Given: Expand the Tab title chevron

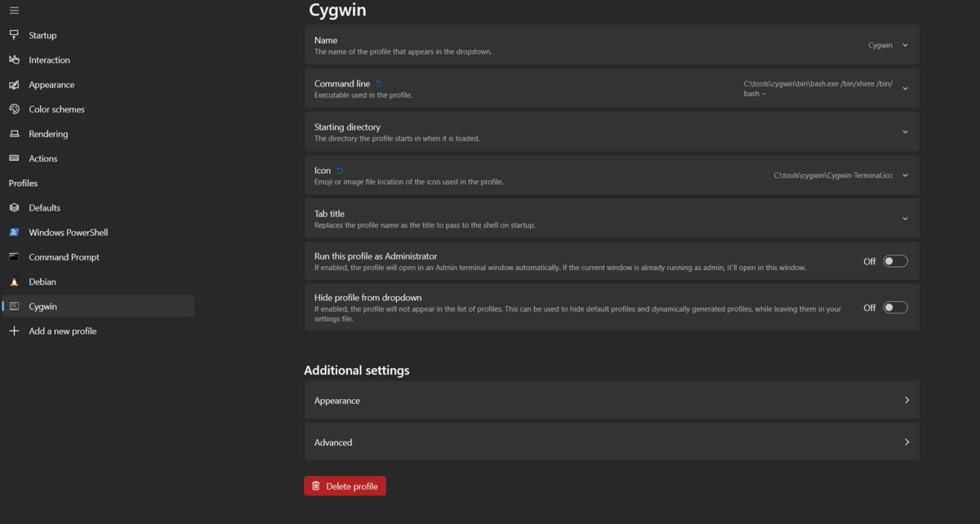Looking at the screenshot, I should [x=905, y=219].
